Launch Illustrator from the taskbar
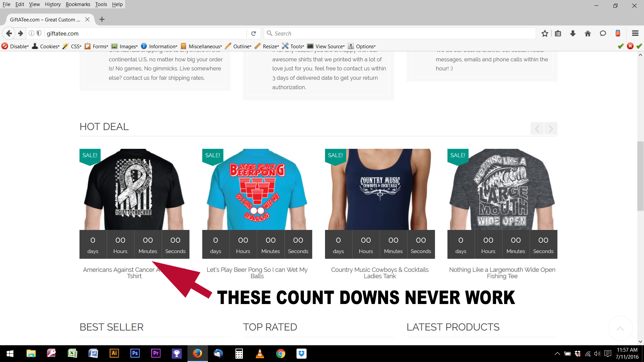This screenshot has height=362, width=644. click(x=114, y=353)
